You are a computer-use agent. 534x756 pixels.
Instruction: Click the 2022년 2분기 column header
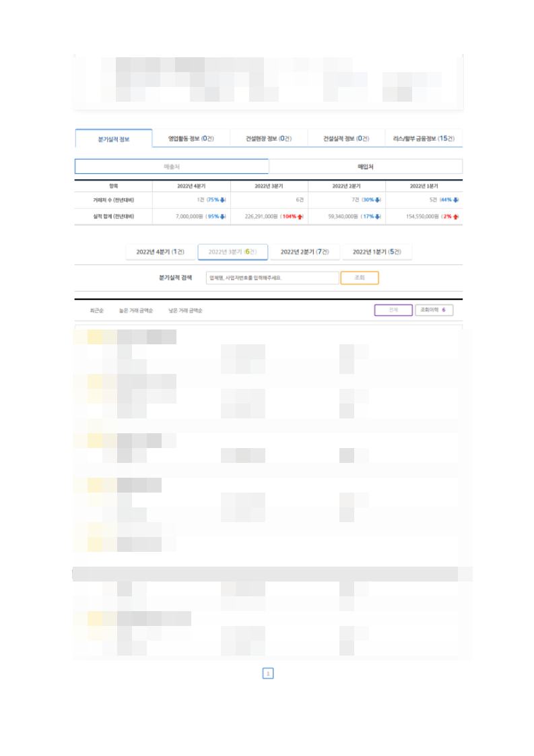[x=347, y=186]
